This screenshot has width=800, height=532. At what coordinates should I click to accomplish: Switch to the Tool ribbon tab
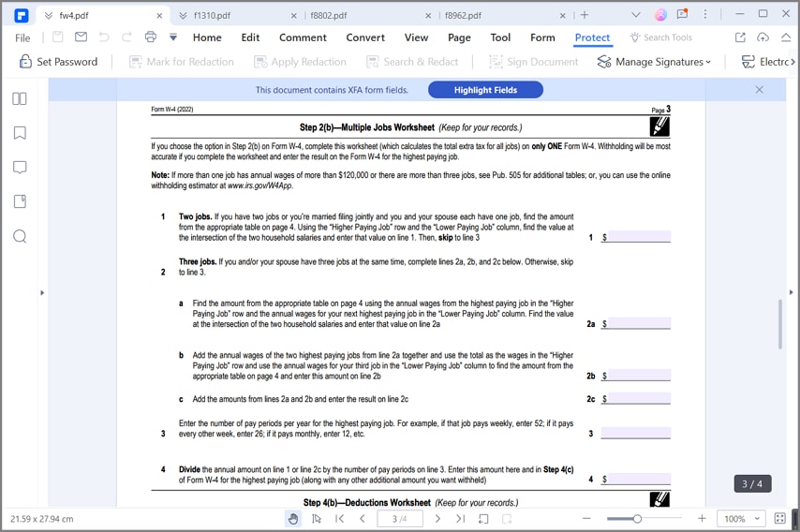coord(500,37)
